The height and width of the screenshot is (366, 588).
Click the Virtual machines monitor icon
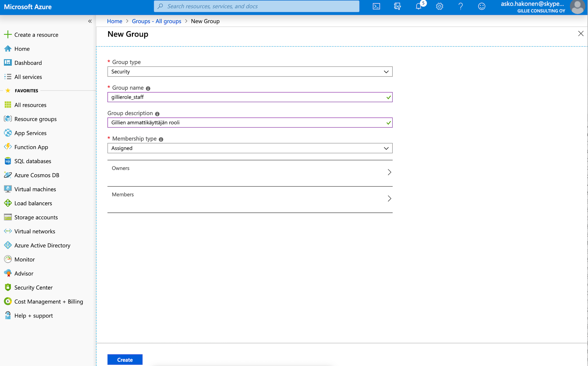(x=8, y=189)
